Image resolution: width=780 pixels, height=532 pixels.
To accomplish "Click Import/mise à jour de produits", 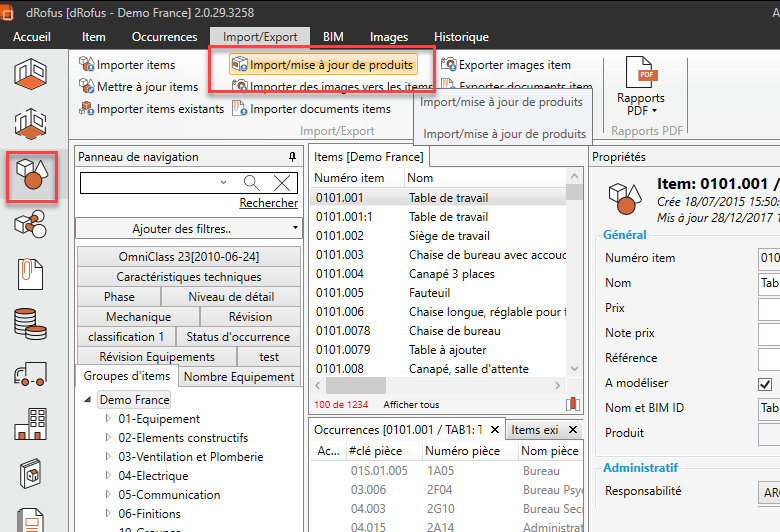I will [322, 65].
